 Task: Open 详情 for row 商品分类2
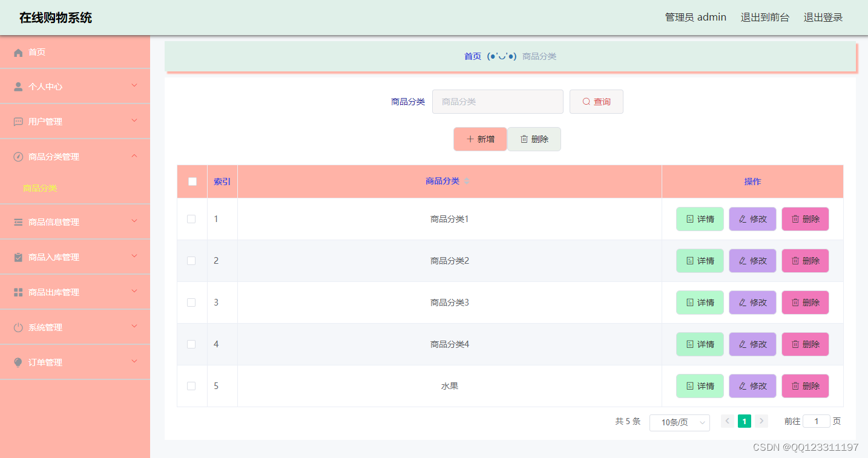pos(700,261)
